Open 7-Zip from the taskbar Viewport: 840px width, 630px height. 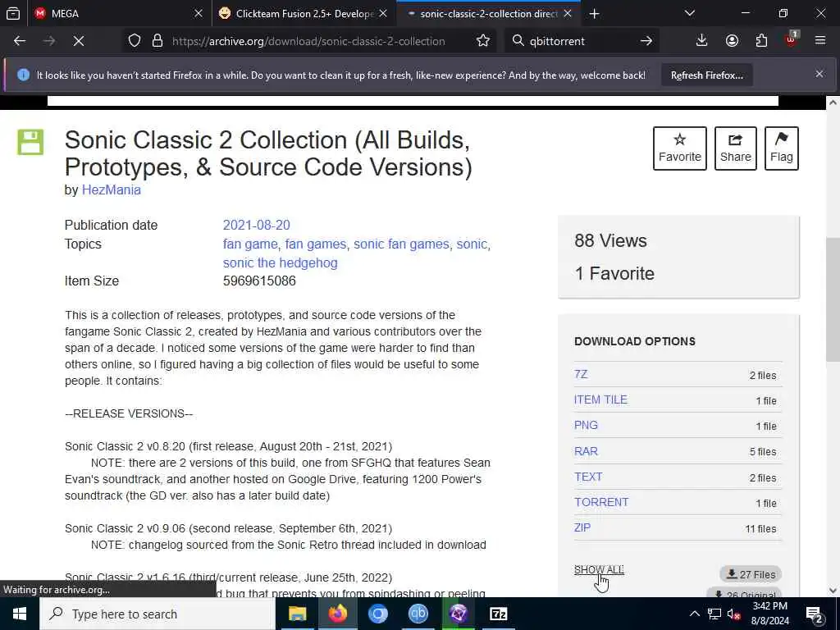[498, 614]
